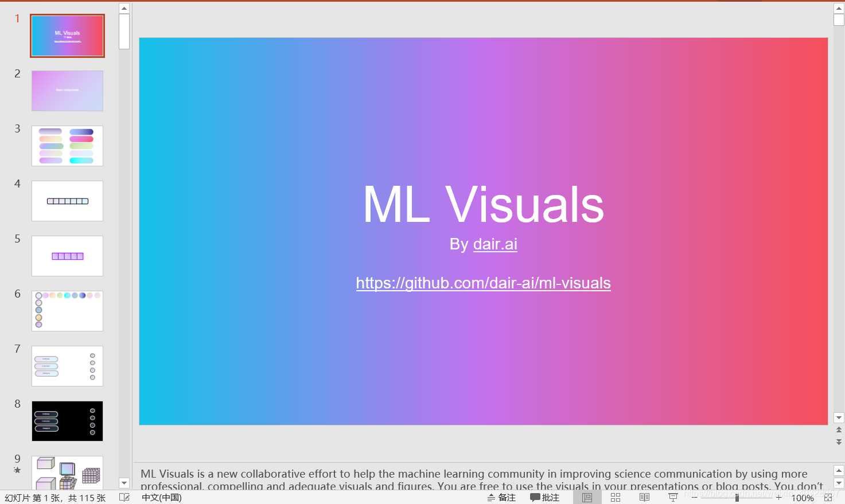Click the ML Visuals title text
This screenshot has height=504, width=845.
click(484, 205)
